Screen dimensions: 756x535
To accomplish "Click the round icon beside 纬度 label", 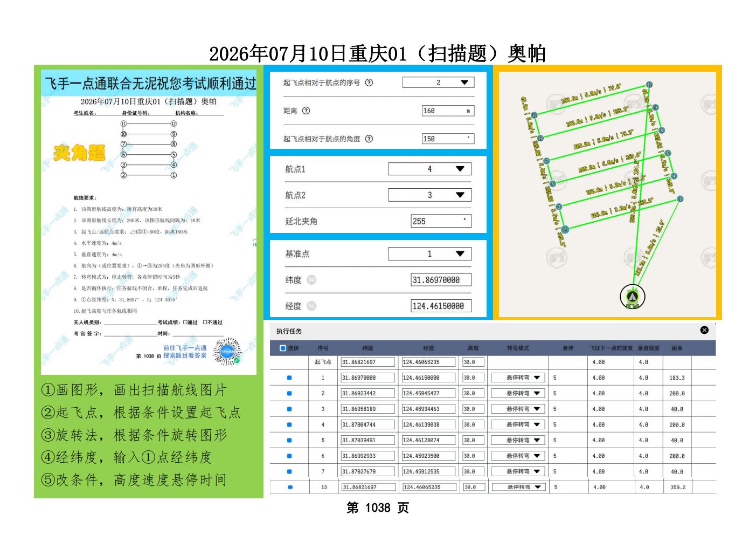I will click(x=311, y=280).
